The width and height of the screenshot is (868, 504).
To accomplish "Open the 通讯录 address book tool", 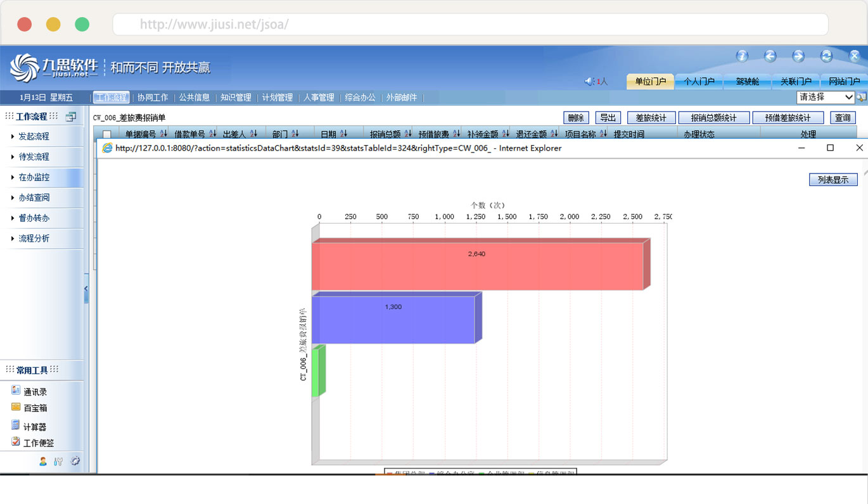I will [35, 392].
